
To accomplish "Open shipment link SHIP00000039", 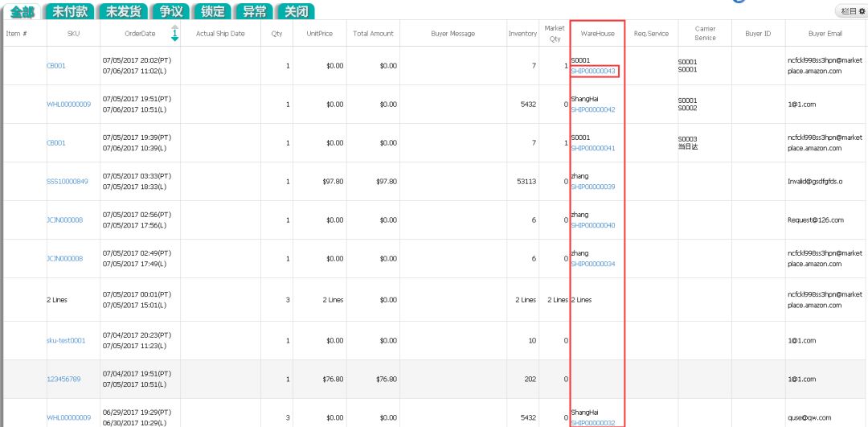I will [x=593, y=187].
